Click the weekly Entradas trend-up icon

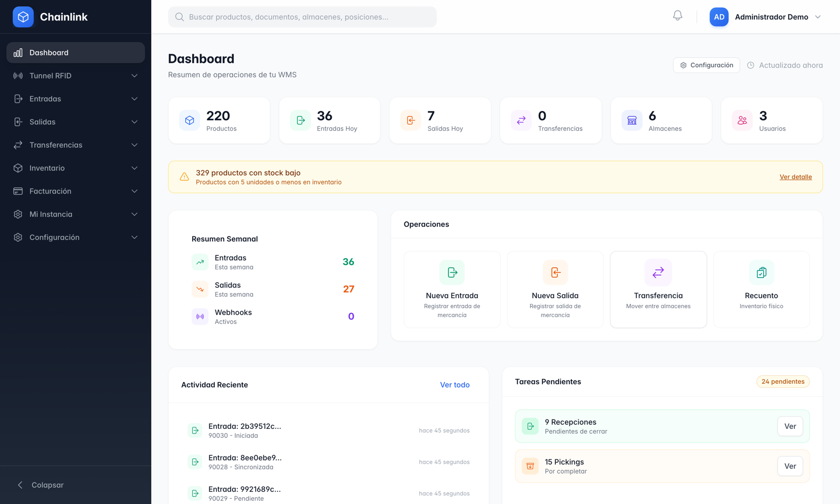coord(200,262)
